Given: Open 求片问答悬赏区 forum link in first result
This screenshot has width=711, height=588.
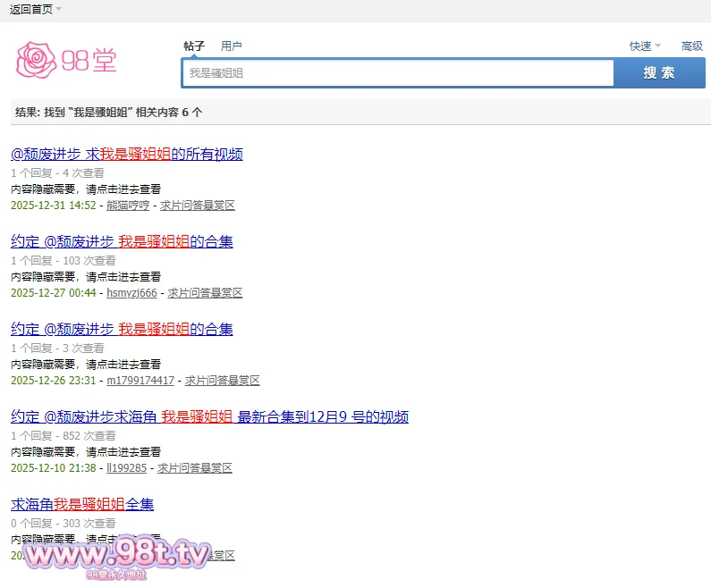Looking at the screenshot, I should 197,205.
